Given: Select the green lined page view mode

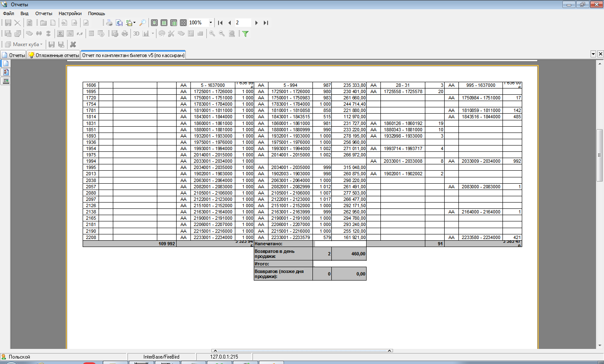Looking at the screenshot, I should click(x=164, y=23).
